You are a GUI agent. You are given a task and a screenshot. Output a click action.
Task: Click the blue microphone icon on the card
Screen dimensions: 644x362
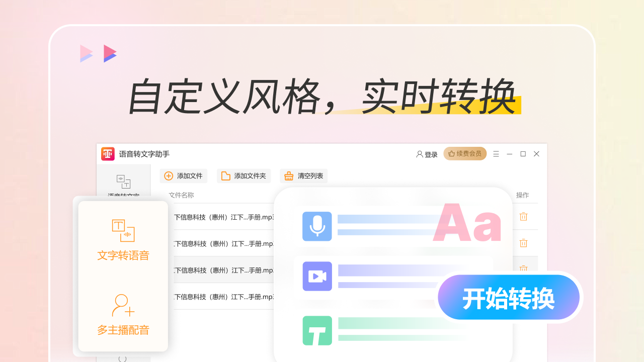coord(317,226)
